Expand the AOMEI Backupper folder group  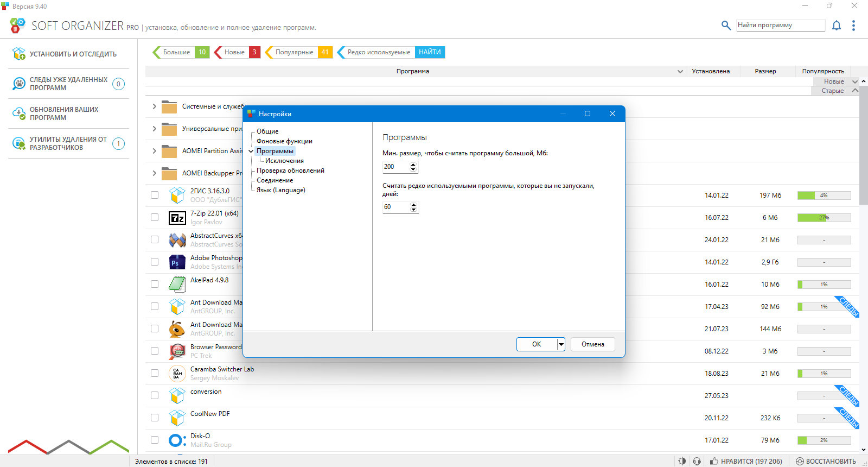154,173
